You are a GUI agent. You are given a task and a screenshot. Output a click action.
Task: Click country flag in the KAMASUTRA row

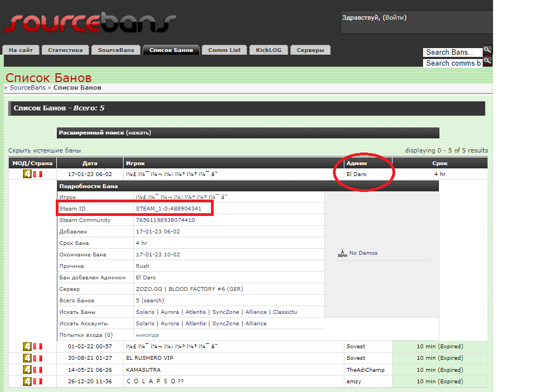click(x=38, y=370)
